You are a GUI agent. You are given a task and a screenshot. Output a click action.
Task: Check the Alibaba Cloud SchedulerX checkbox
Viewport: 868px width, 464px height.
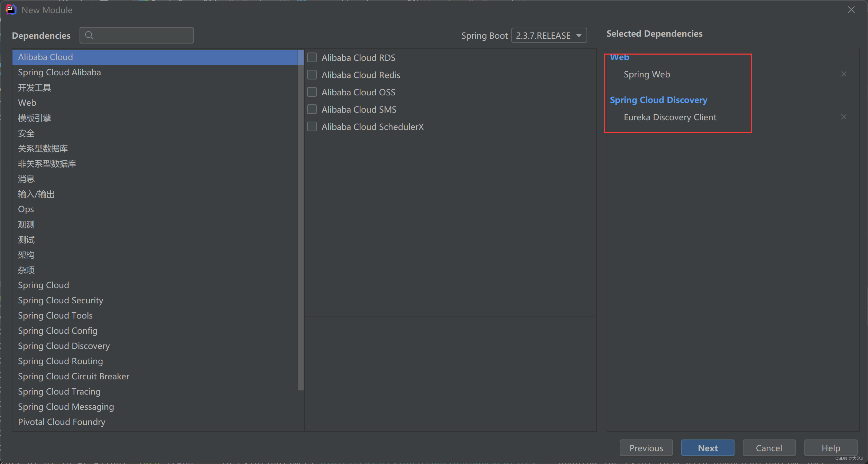[x=312, y=126]
